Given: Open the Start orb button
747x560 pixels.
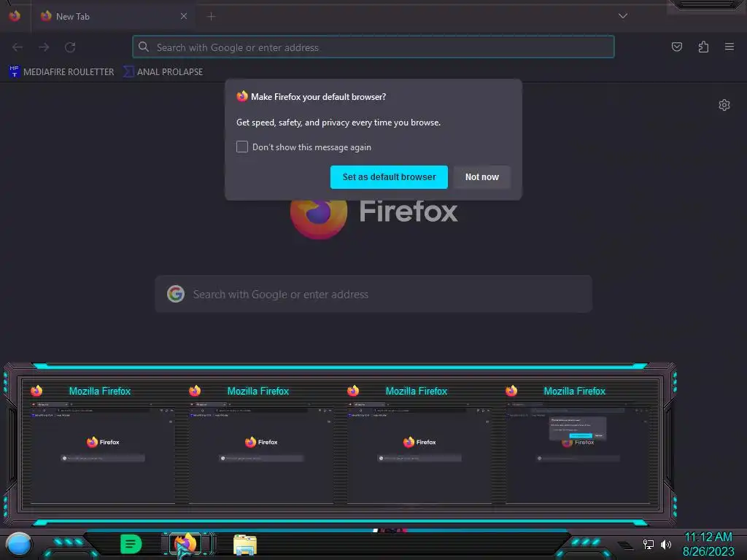Looking at the screenshot, I should click(x=18, y=545).
